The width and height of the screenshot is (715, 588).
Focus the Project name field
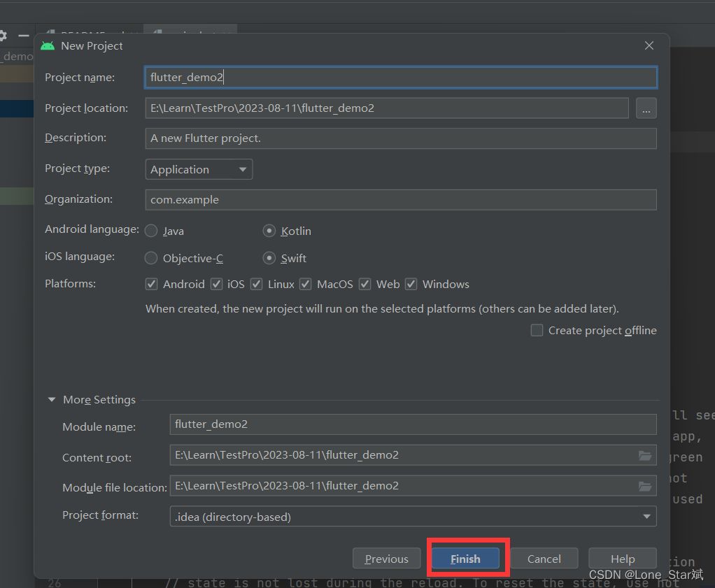(x=401, y=78)
